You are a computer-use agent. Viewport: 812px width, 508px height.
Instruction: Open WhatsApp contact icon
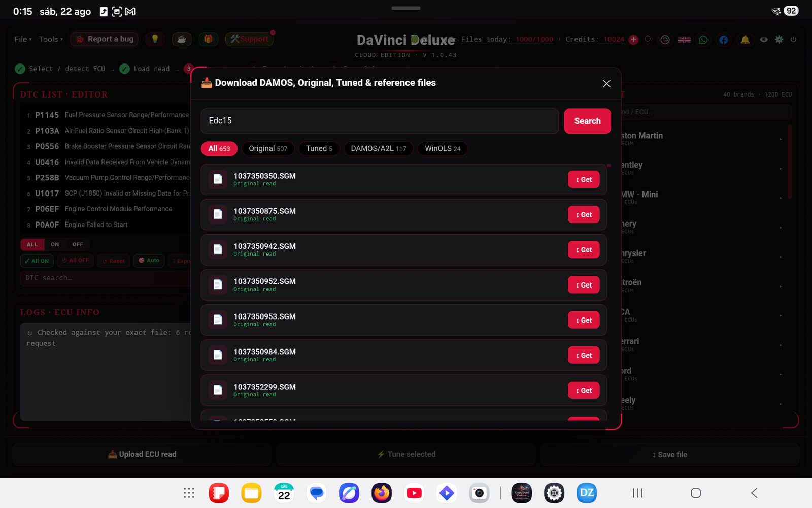703,39
